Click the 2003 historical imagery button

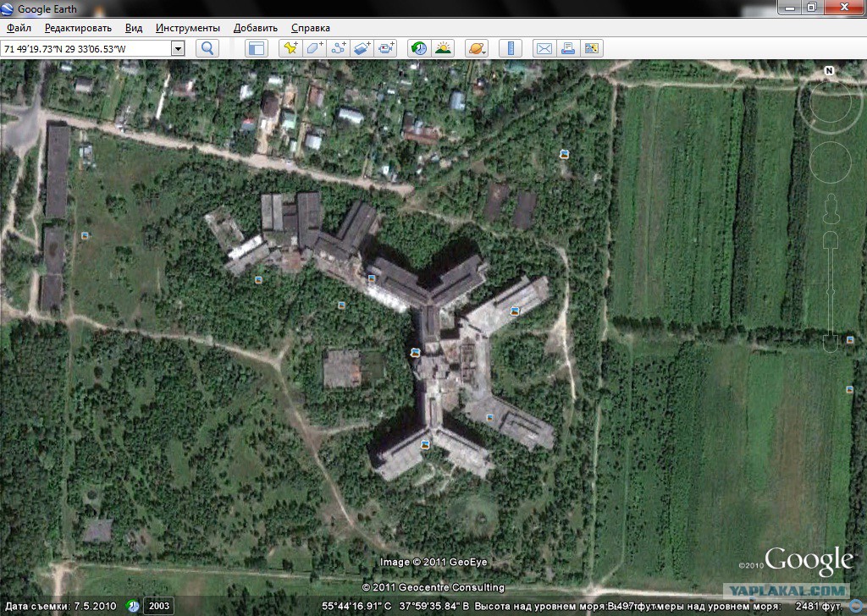click(x=158, y=606)
